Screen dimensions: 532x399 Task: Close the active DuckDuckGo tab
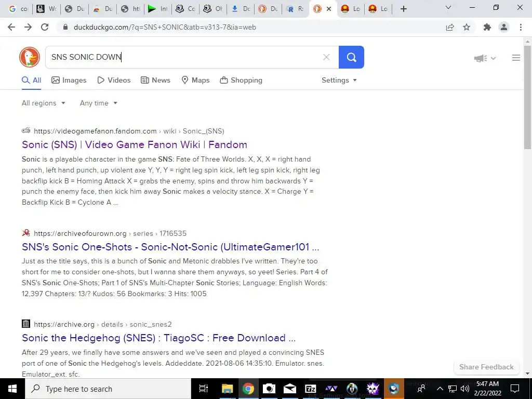pyautogui.click(x=329, y=9)
